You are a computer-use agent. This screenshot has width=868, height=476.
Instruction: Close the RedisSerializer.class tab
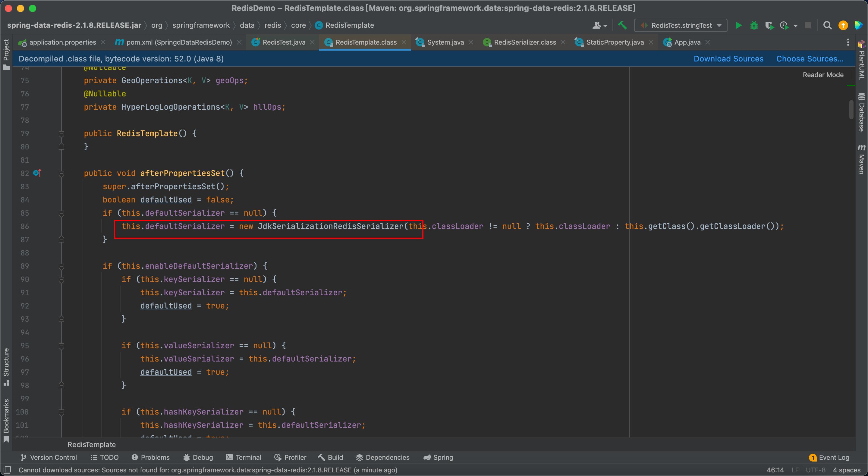point(563,42)
